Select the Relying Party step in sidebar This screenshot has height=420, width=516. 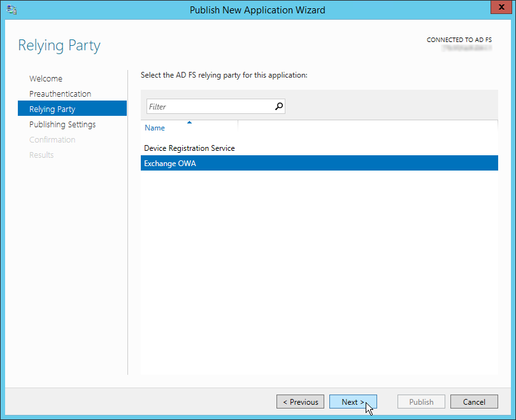pyautogui.click(x=52, y=109)
